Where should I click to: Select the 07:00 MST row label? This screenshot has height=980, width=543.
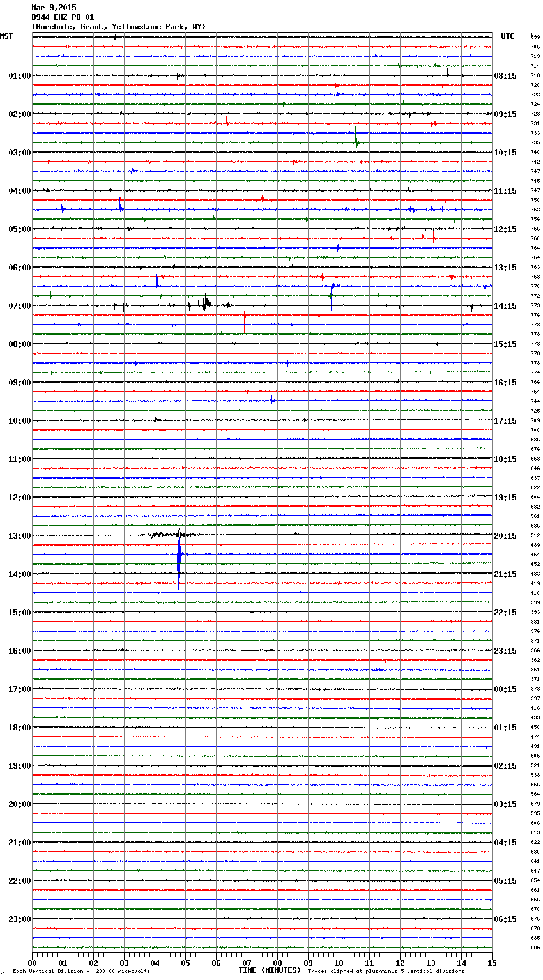[20, 306]
